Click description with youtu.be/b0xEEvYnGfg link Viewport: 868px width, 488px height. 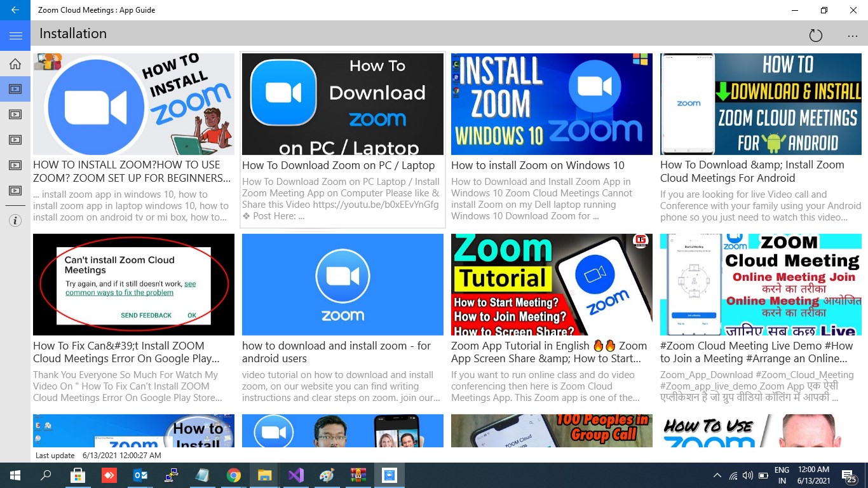click(341, 199)
